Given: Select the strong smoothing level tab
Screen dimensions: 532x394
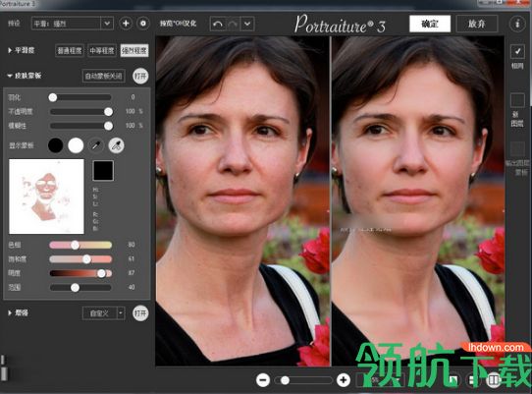Looking at the screenshot, I should tap(134, 51).
